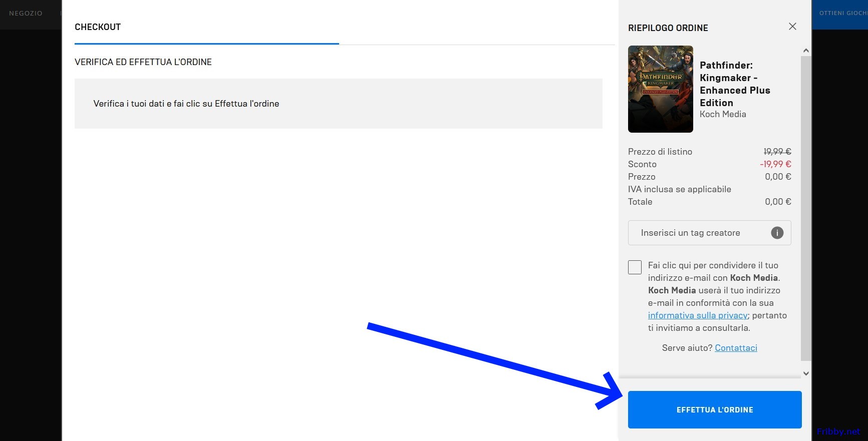Screen dimensions: 868x441
Task: Click the Verifica i tuoi dati message box
Action: point(338,104)
